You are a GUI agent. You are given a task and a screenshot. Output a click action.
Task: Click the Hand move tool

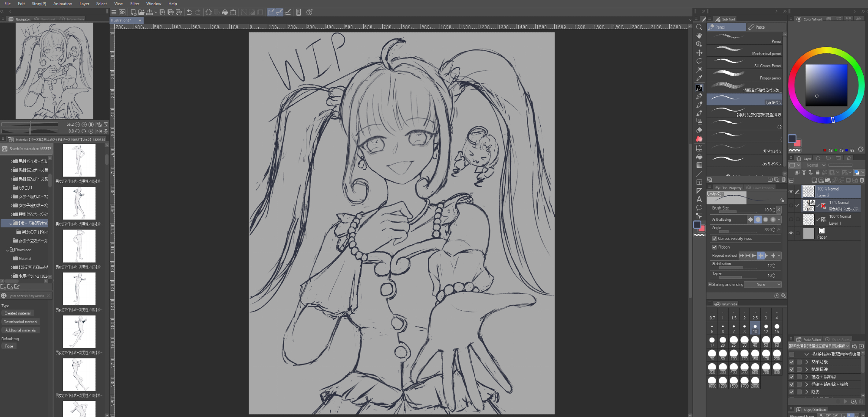(x=699, y=36)
